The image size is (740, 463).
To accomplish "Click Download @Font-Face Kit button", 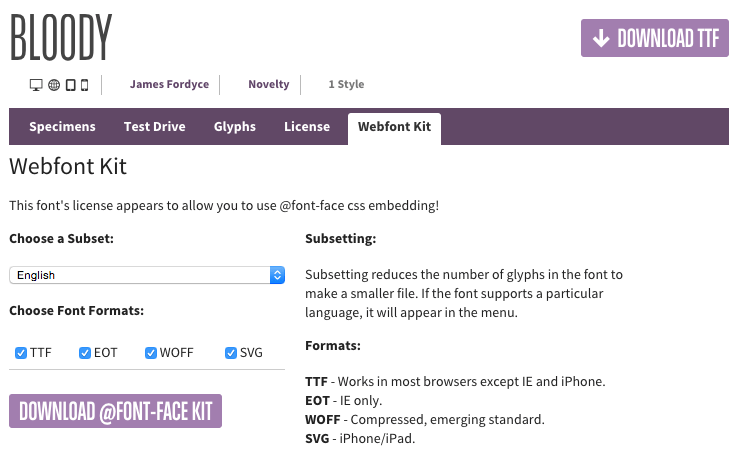I will pos(115,411).
